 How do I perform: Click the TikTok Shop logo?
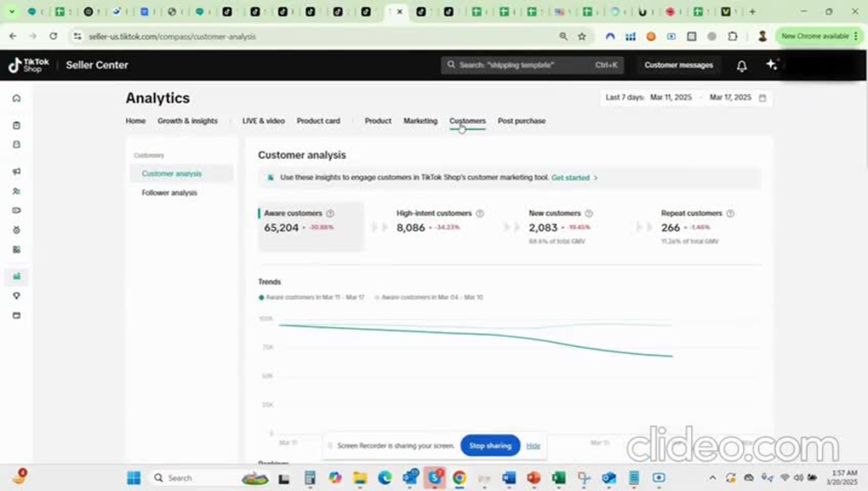[29, 65]
